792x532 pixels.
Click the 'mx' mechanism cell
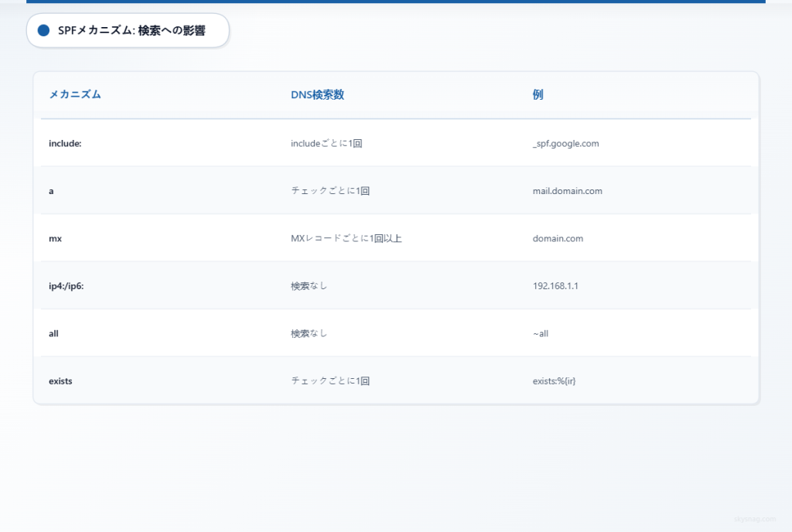point(55,238)
